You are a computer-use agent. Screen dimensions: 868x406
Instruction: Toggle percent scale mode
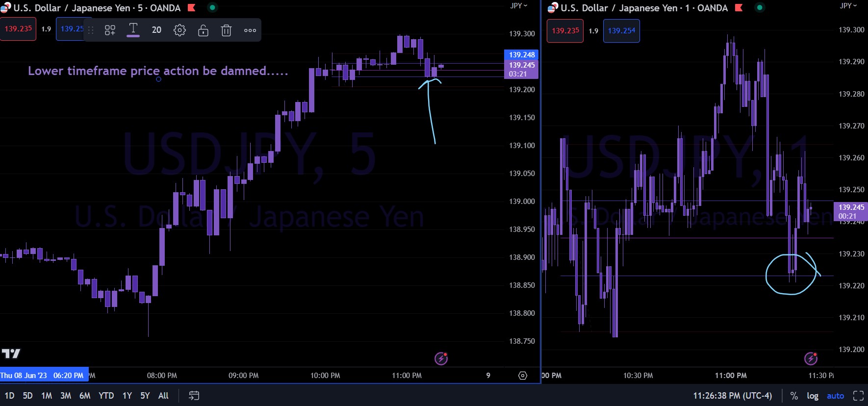tap(794, 396)
